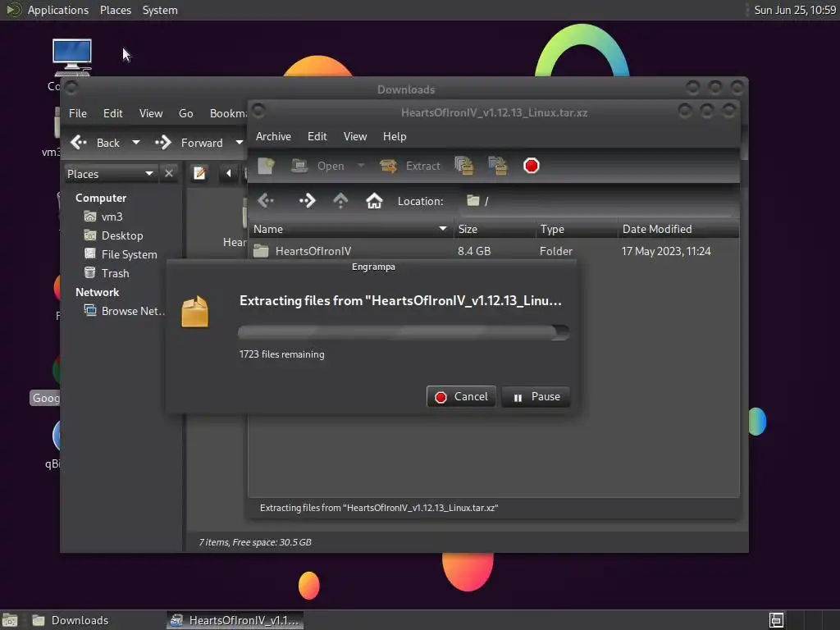This screenshot has height=630, width=840.
Task: Open the recent archives dropdown arrow beside Open
Action: click(361, 166)
